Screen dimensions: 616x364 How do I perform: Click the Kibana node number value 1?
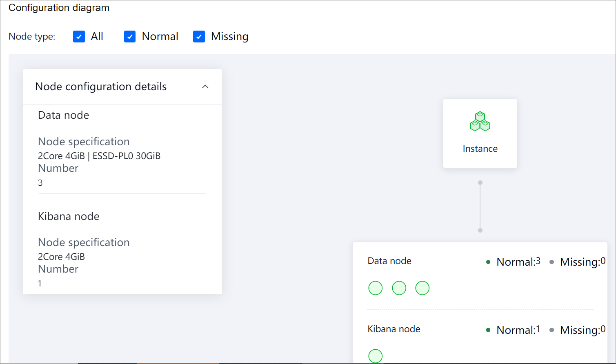tap(40, 284)
